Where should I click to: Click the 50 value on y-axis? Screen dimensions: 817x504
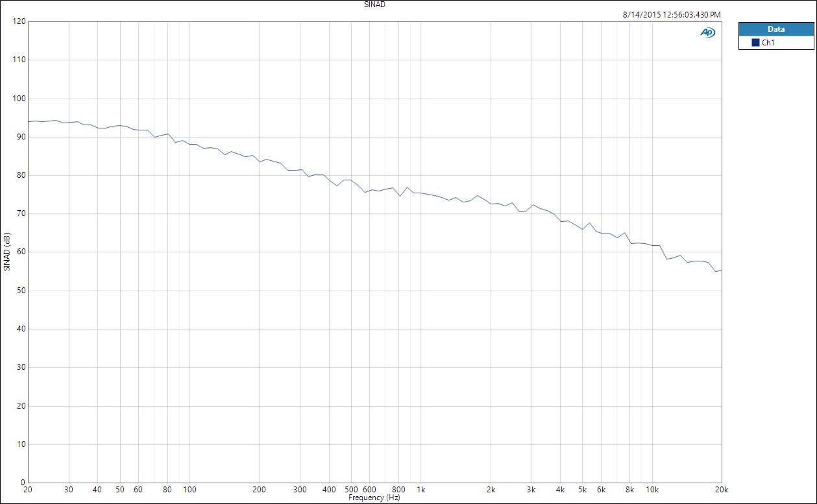pyautogui.click(x=21, y=291)
